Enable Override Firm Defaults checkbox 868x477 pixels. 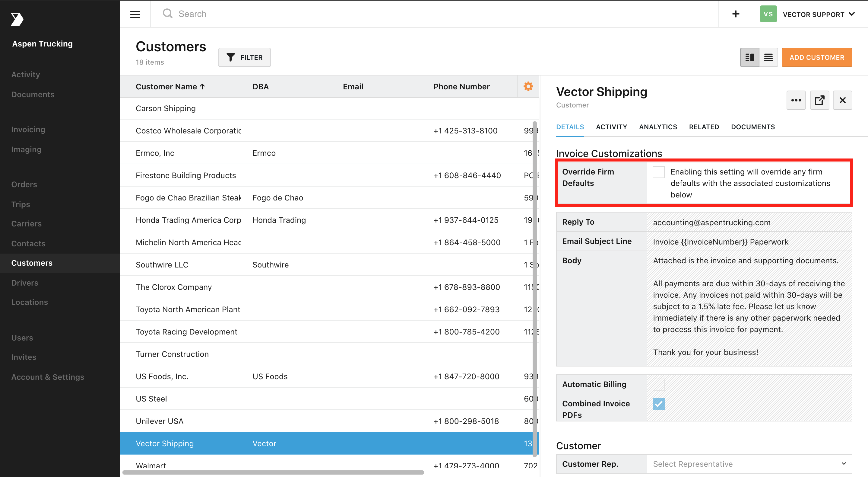coord(658,172)
